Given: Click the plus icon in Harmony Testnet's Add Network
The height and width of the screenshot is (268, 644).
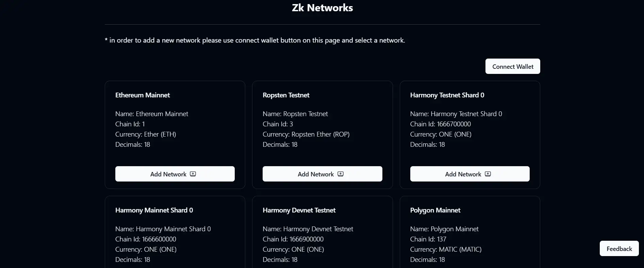Looking at the screenshot, I should click(488, 174).
